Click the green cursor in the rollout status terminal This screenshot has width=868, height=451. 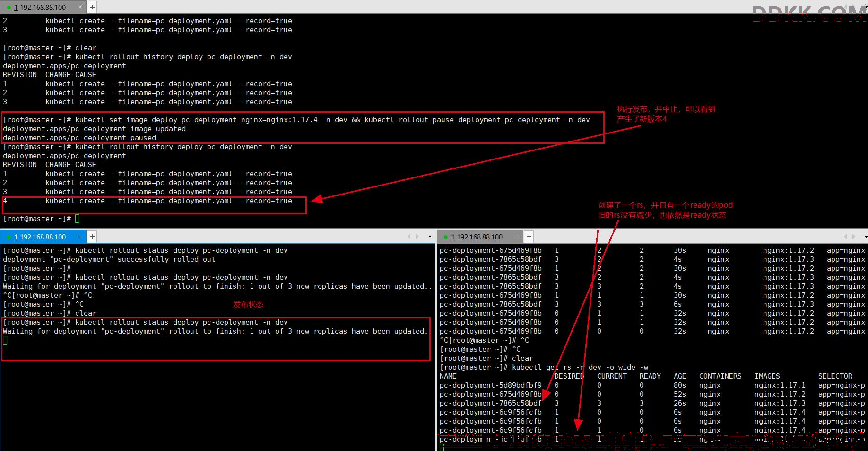[5, 340]
